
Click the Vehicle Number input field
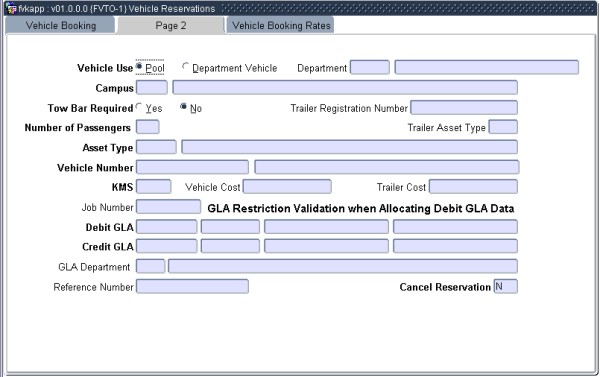[192, 167]
